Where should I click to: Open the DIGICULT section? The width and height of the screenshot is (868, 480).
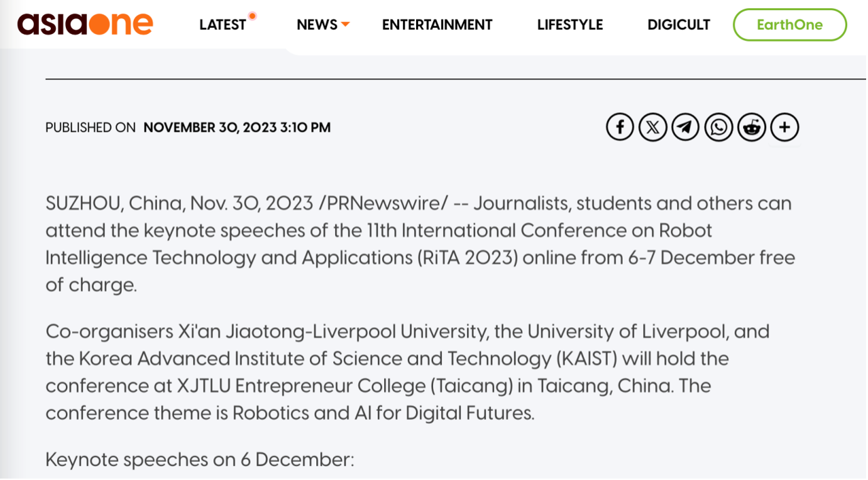click(678, 25)
